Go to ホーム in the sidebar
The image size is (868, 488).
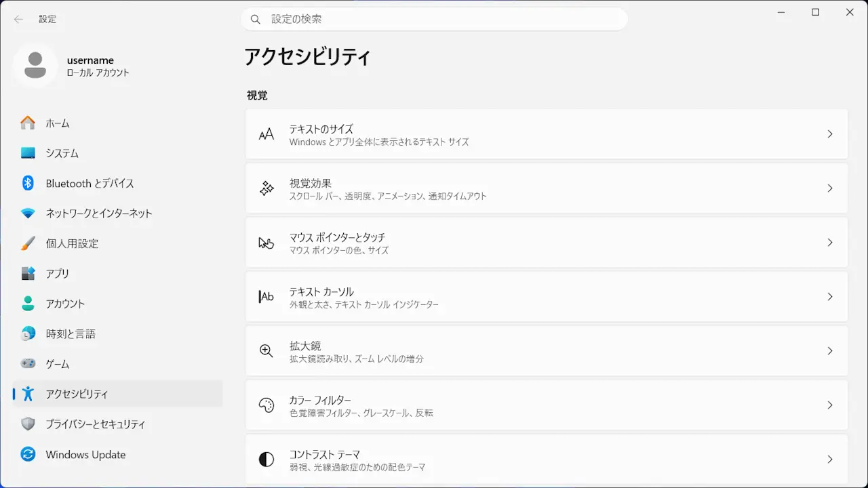point(58,123)
